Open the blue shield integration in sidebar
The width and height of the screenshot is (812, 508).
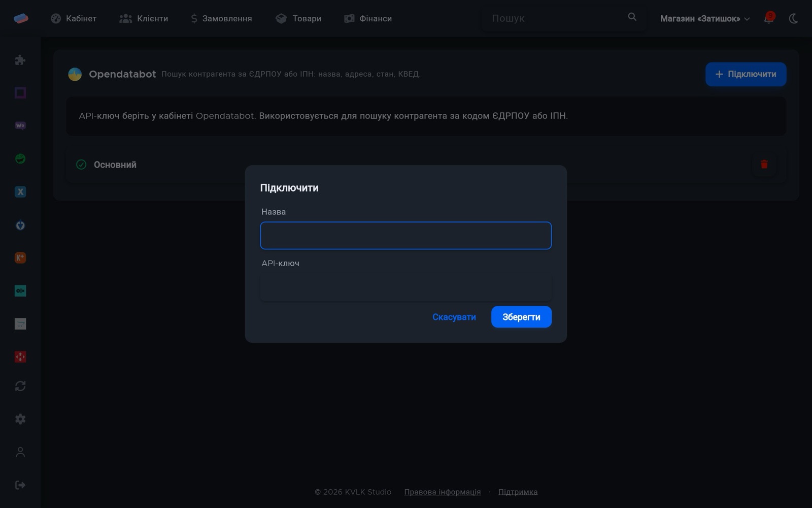point(20,225)
